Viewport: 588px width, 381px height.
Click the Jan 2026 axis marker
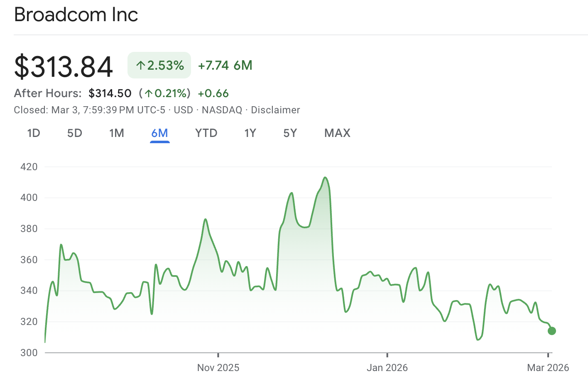point(387,367)
